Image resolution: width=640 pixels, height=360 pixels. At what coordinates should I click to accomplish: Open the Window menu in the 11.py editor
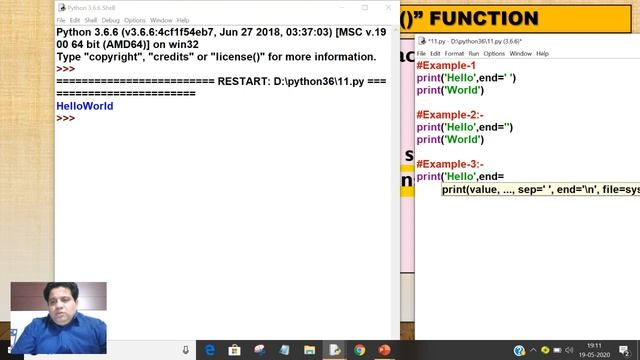point(520,53)
